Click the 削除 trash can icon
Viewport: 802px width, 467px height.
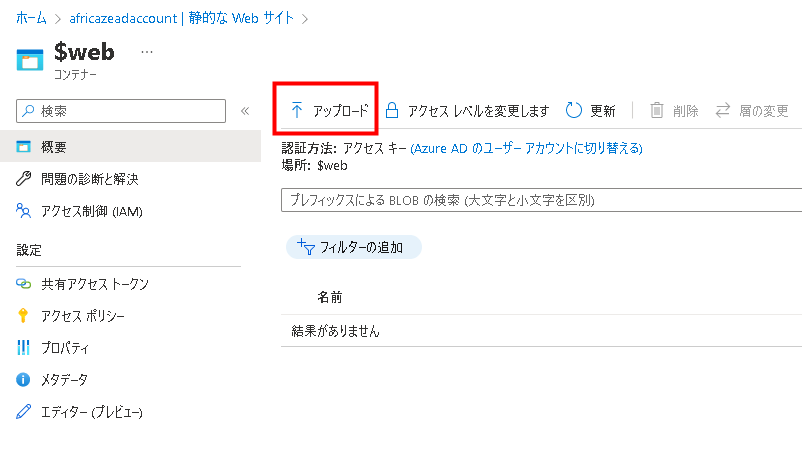click(657, 110)
